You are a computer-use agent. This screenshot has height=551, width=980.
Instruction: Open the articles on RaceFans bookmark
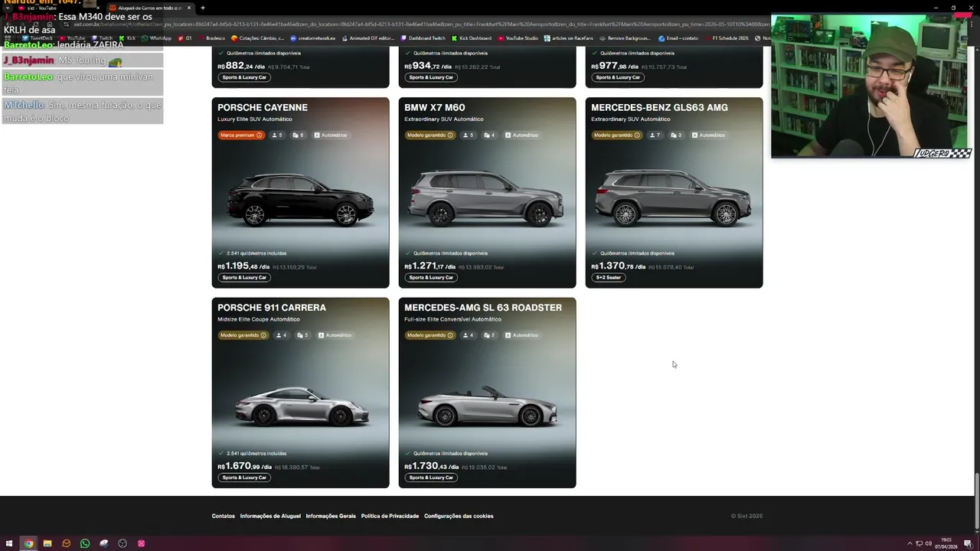[x=569, y=38]
